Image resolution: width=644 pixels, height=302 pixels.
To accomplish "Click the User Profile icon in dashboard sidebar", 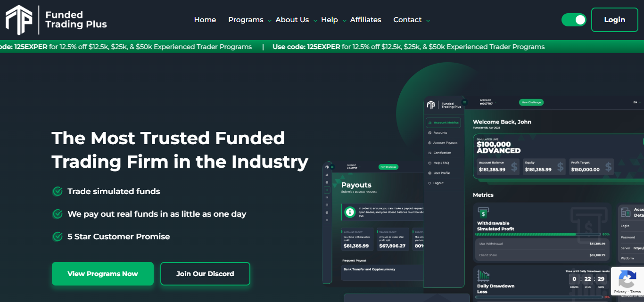I will tap(429, 173).
